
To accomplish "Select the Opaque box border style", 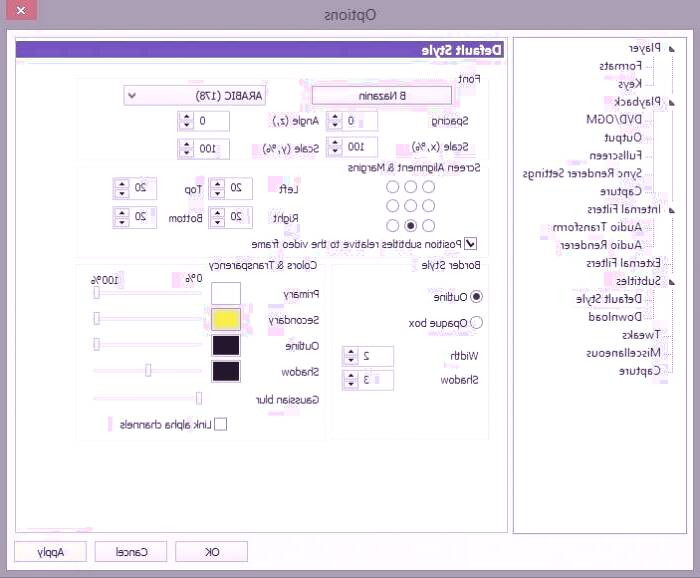I will point(475,322).
